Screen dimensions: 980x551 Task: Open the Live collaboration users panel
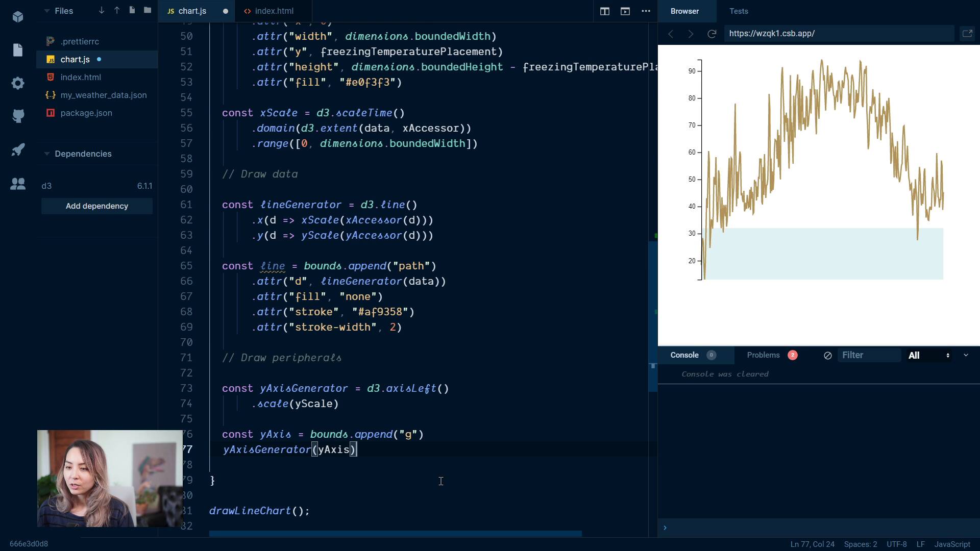pyautogui.click(x=18, y=184)
